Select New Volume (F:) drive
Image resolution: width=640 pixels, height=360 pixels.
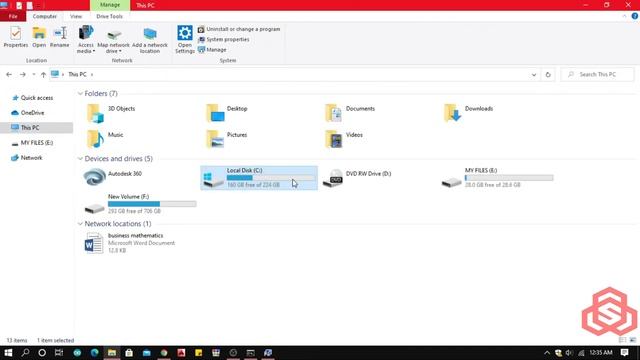click(x=140, y=204)
